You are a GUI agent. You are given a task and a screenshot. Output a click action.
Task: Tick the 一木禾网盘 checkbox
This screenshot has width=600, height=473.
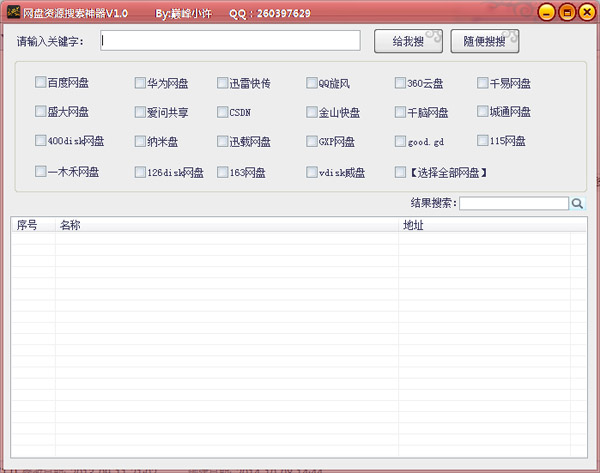pyautogui.click(x=40, y=171)
